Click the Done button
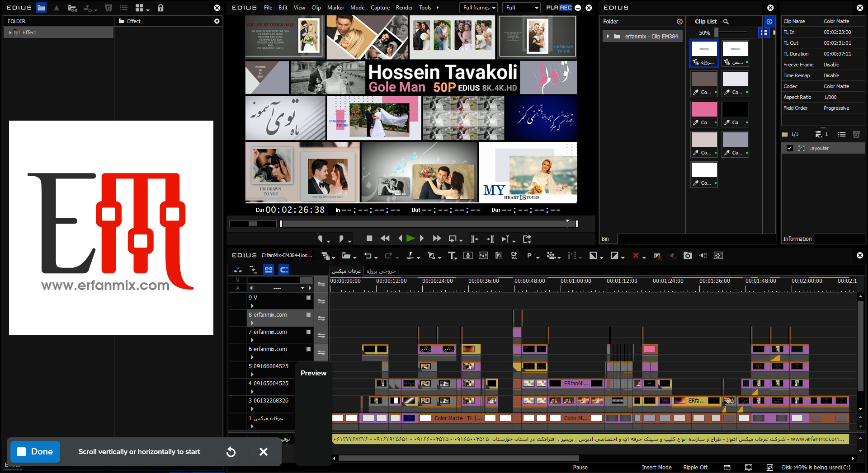Screen dimensions: 868x473 pyautogui.click(x=35, y=451)
